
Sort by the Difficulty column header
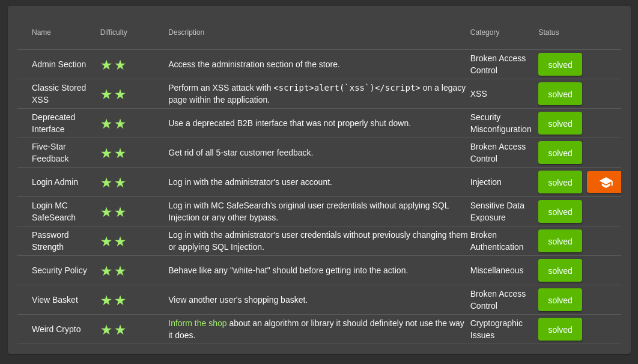pos(114,32)
